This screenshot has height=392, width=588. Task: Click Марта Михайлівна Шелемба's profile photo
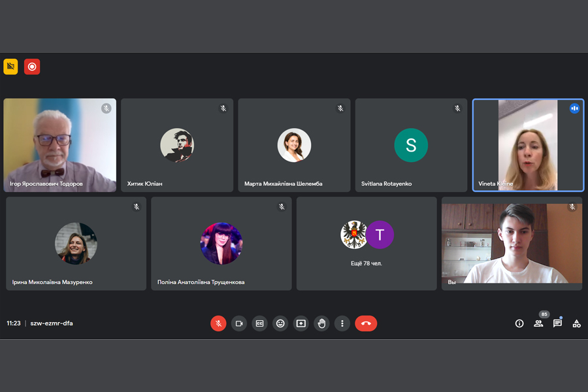point(294,145)
